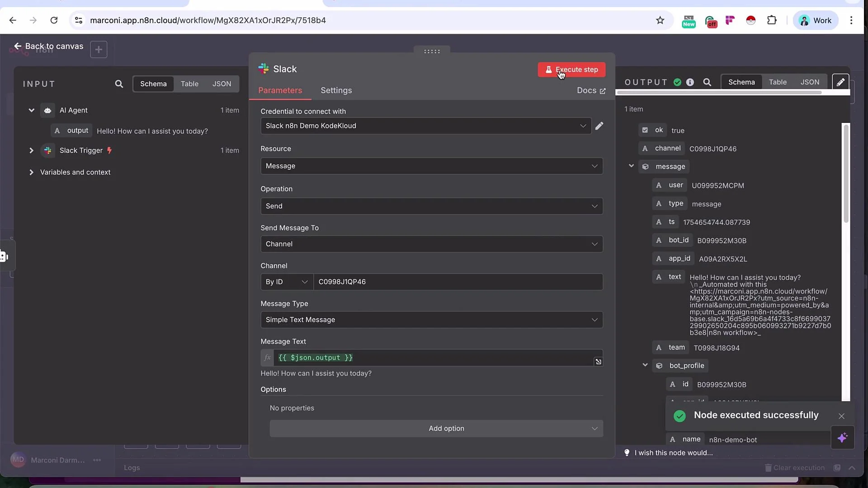Click I wish this node would... link

coord(674,453)
